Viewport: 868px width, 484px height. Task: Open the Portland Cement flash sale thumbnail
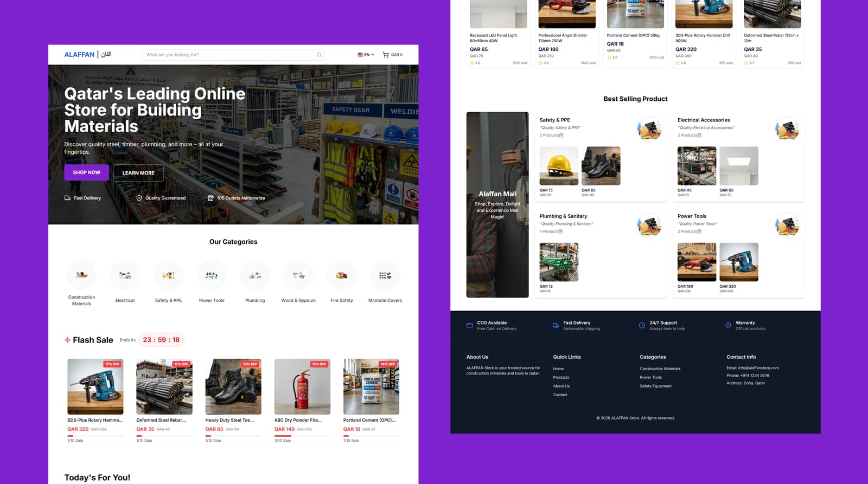[x=371, y=386]
